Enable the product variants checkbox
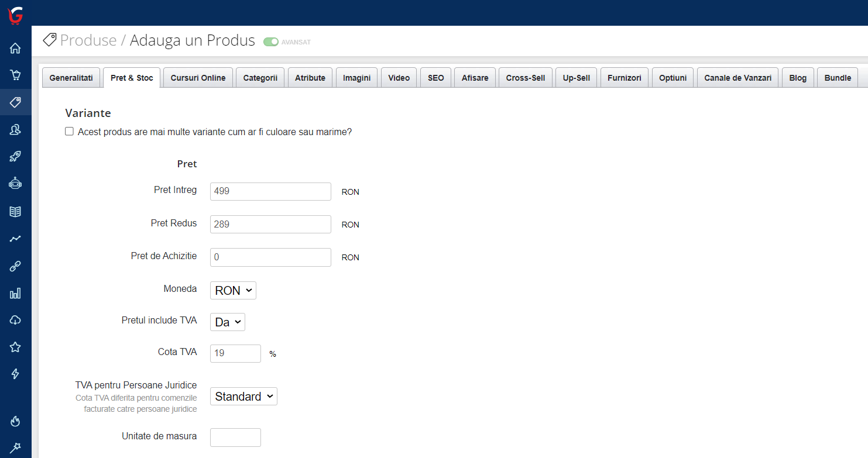Image resolution: width=868 pixels, height=458 pixels. point(69,131)
